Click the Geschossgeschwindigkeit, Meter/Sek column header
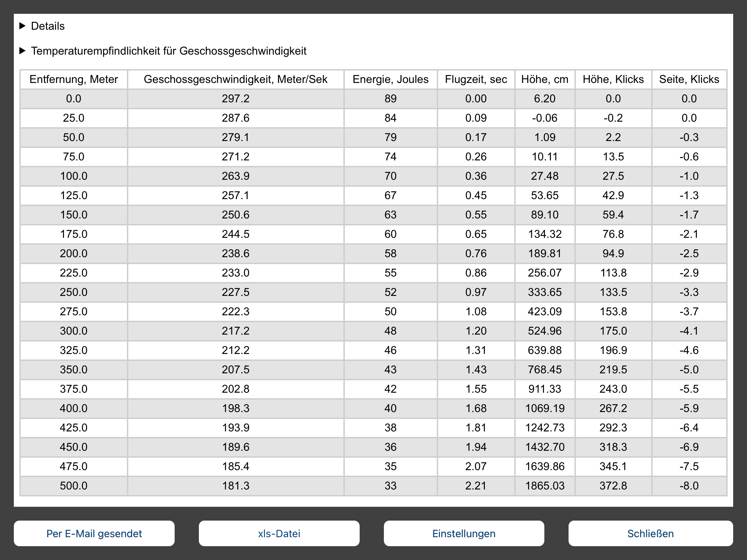747x560 pixels. coord(236,79)
